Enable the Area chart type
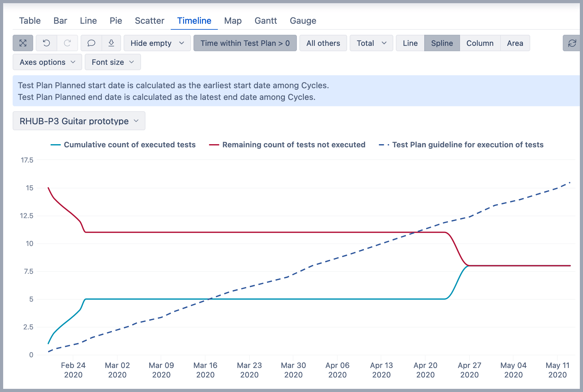Viewport: 583px width, 392px height. pyautogui.click(x=515, y=43)
